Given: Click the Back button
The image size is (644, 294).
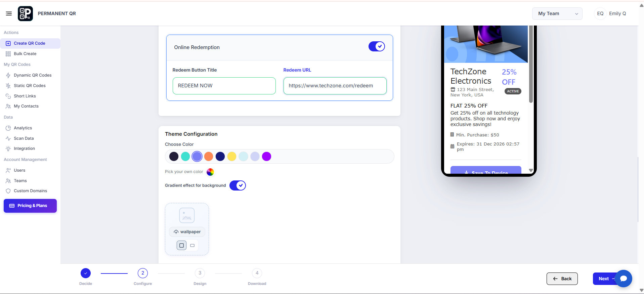Looking at the screenshot, I should [562, 279].
